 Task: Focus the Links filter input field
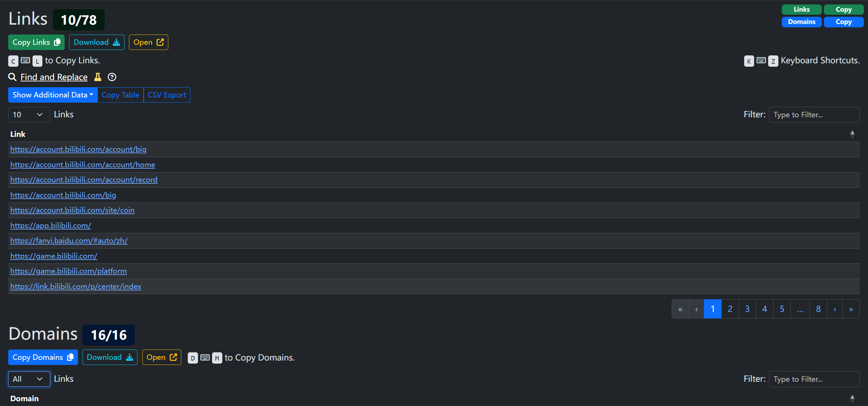(814, 115)
